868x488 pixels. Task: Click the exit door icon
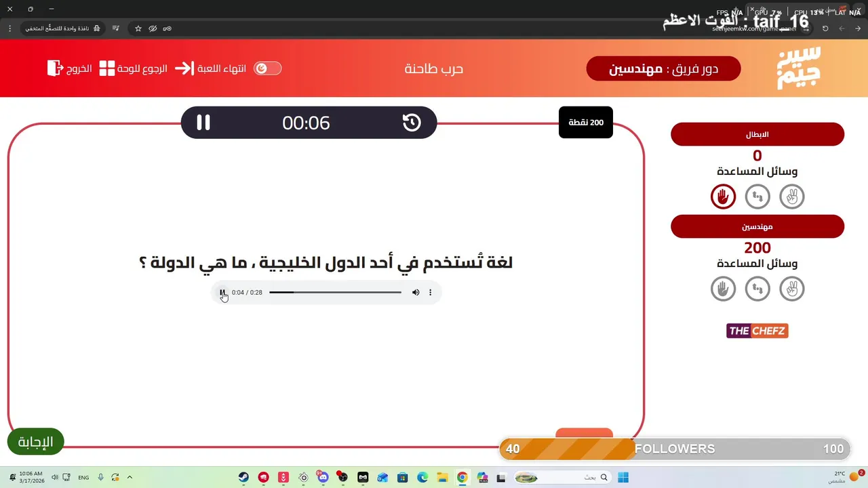(55, 68)
